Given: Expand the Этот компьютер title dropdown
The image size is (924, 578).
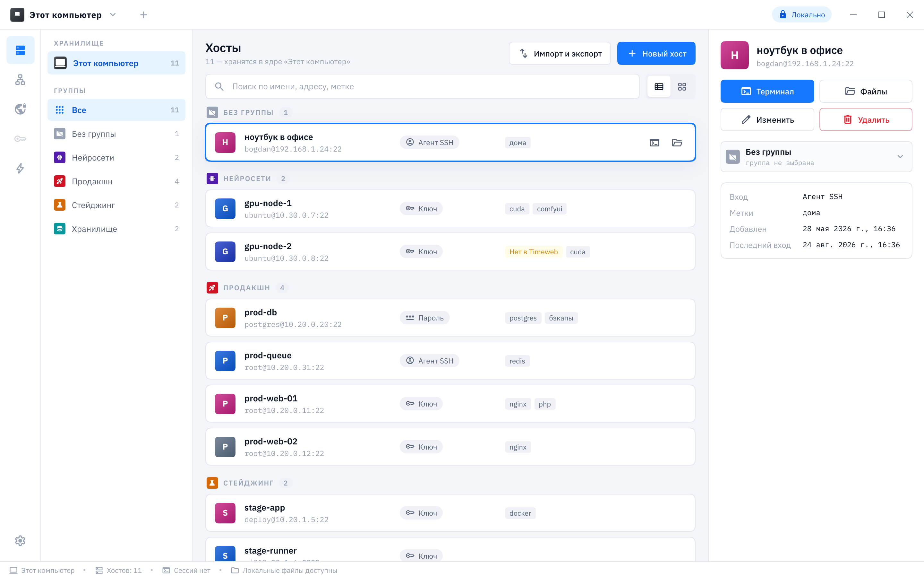Looking at the screenshot, I should click(x=113, y=15).
